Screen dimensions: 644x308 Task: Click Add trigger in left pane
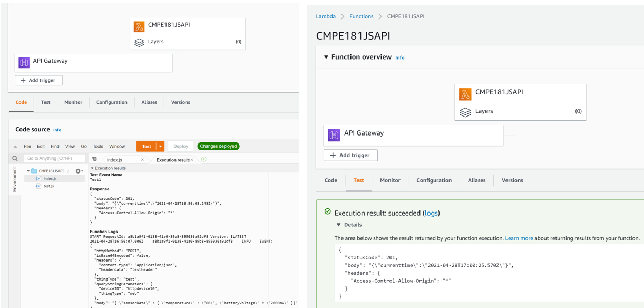[38, 80]
